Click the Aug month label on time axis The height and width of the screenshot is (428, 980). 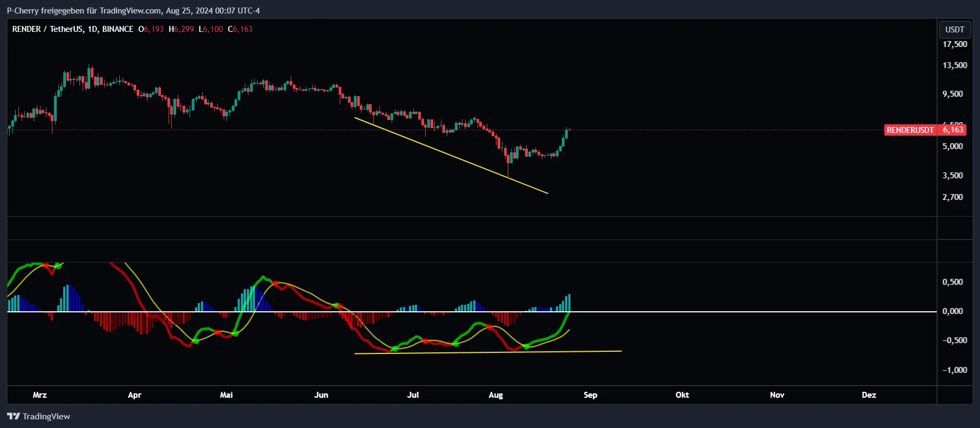[x=496, y=395]
